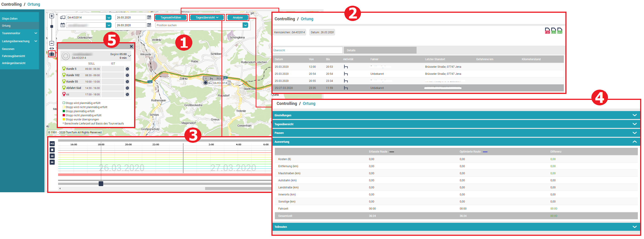644x239 pixels.
Task: Click the route icon for stop cc
Action: tap(127, 95)
